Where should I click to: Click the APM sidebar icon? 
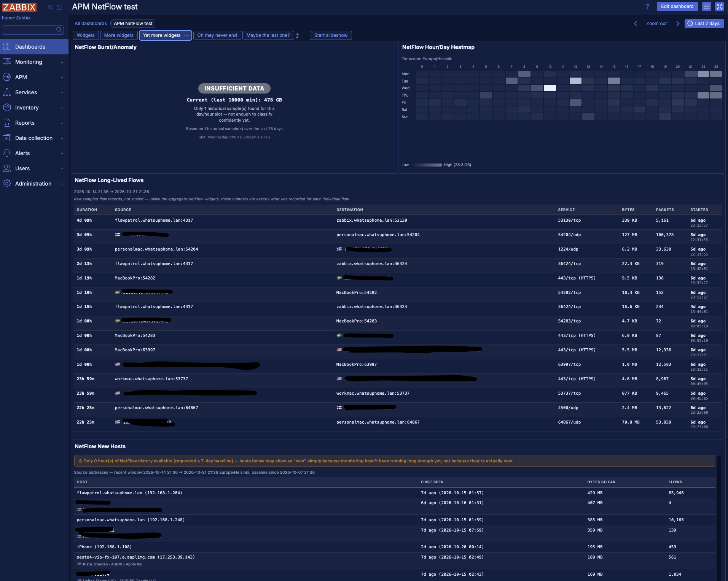[7, 77]
